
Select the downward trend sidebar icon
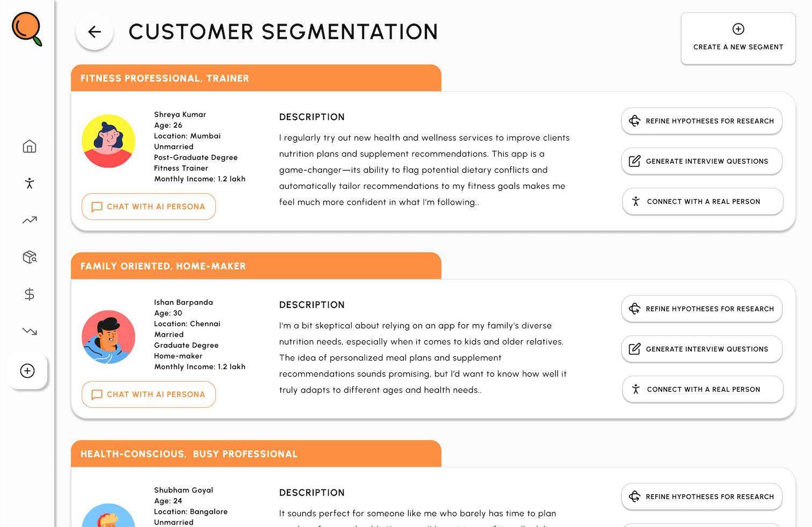click(30, 331)
